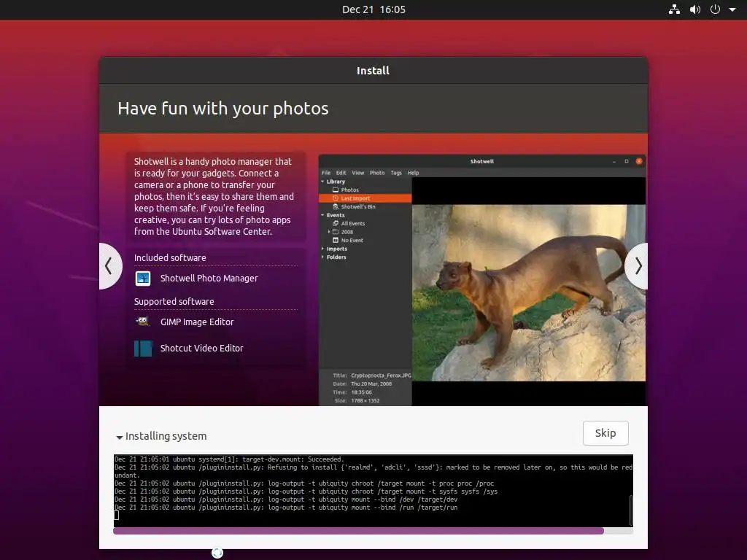
Task: Open the File menu in Shotwell
Action: tap(326, 173)
